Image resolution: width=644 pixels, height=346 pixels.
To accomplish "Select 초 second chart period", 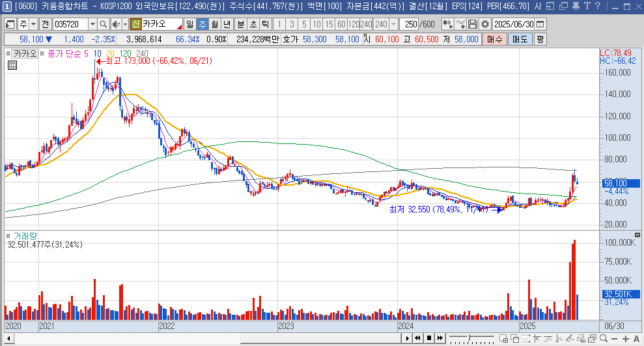I will [253, 24].
